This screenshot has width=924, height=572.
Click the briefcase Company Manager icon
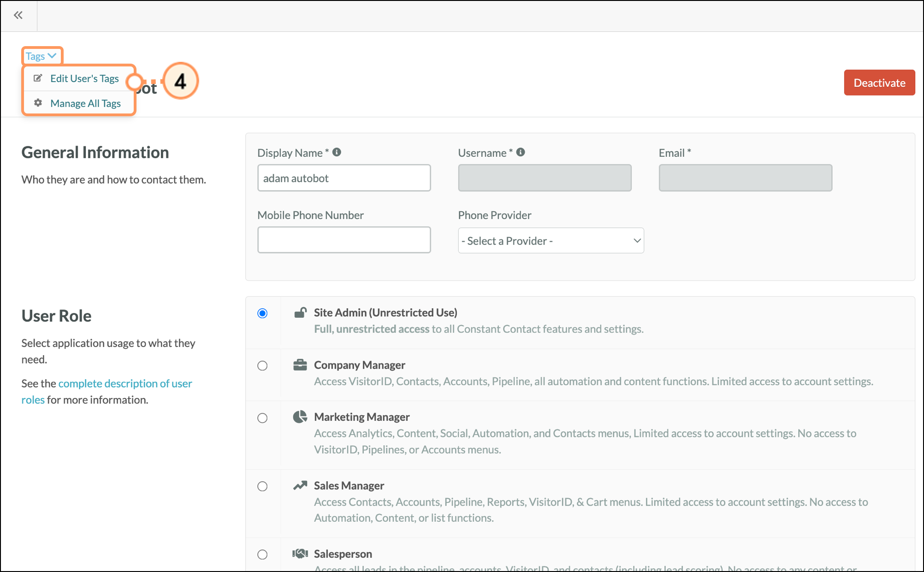300,365
